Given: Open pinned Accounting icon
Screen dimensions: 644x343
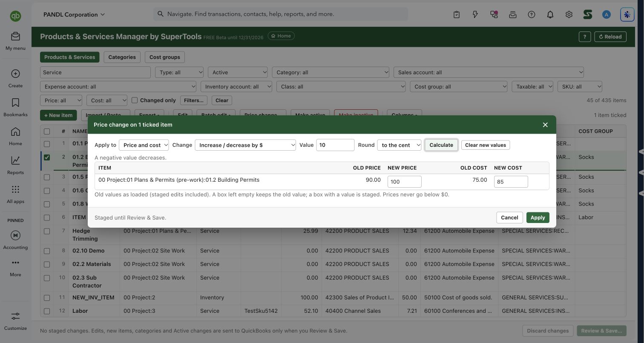Looking at the screenshot, I should click(x=15, y=235).
